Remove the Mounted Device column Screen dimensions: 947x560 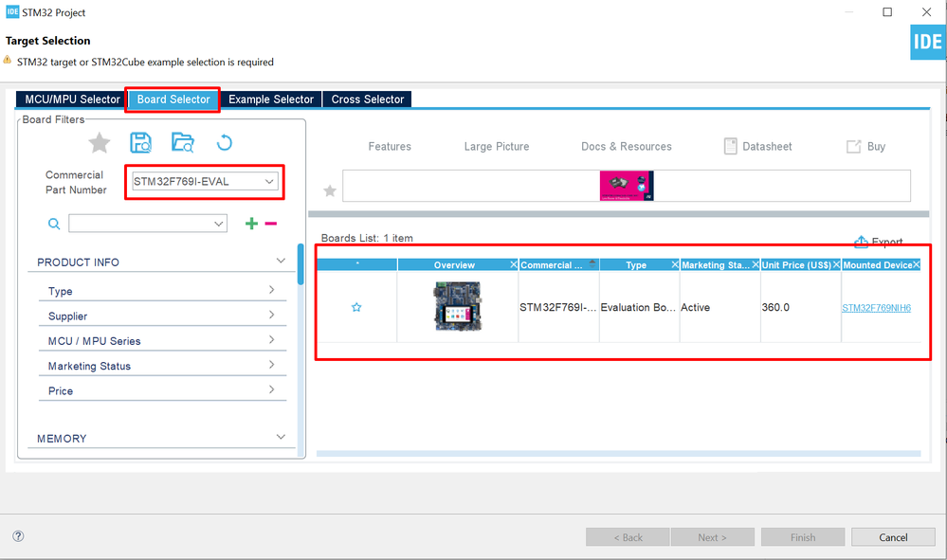[917, 264]
